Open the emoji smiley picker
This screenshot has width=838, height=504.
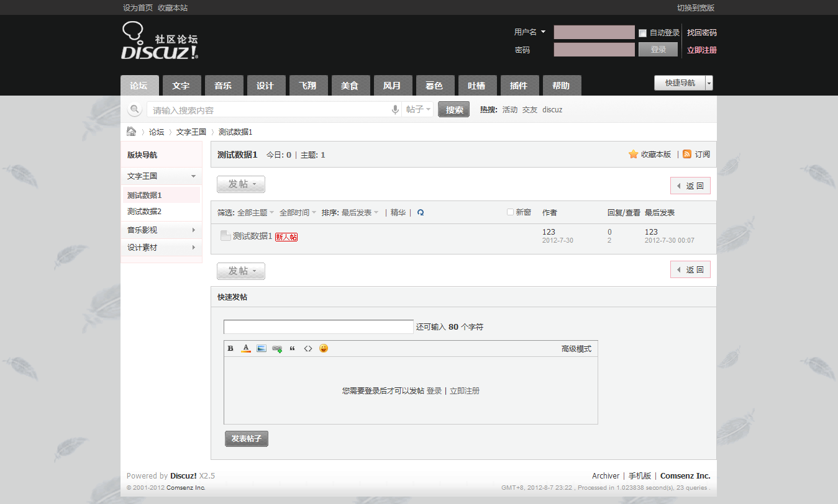[x=324, y=348]
